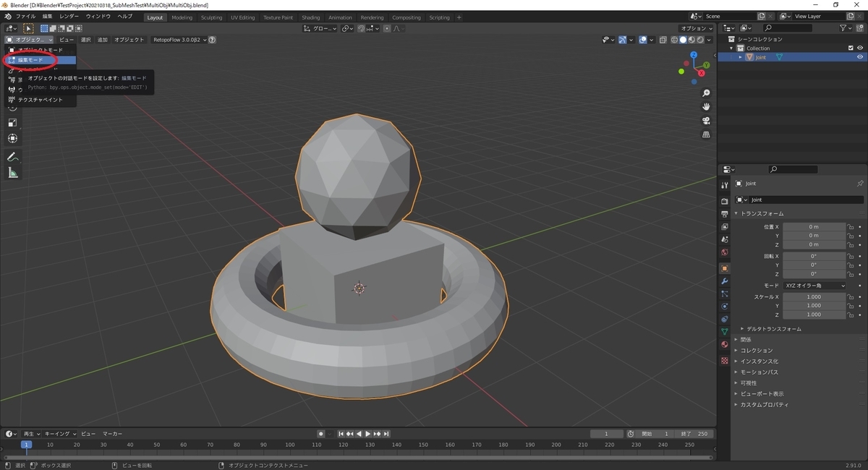The height and width of the screenshot is (470, 868).
Task: Open the Output properties tab icon
Action: click(724, 214)
